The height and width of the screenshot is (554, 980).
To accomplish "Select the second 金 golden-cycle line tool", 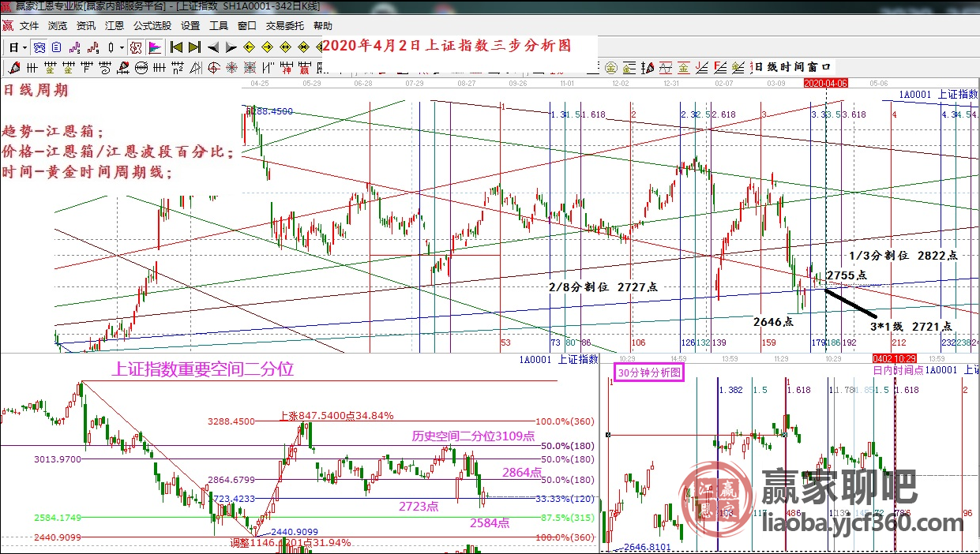I will [x=69, y=68].
